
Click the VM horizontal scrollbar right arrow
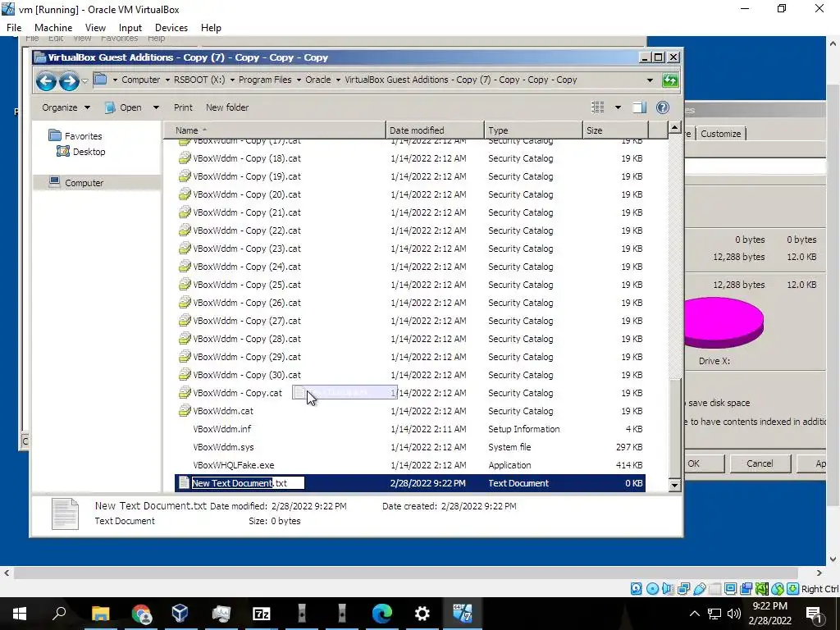819,573
